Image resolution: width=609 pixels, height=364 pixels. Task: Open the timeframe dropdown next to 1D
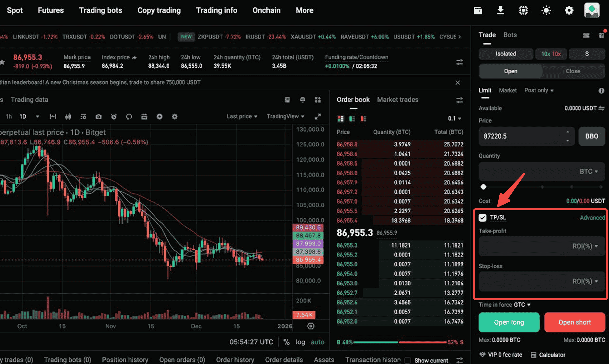[38, 116]
